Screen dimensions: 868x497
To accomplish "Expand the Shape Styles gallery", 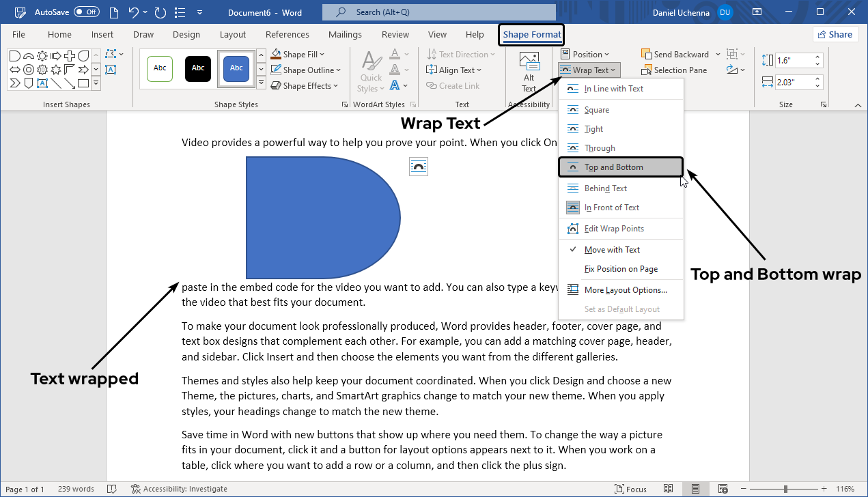I will 261,81.
